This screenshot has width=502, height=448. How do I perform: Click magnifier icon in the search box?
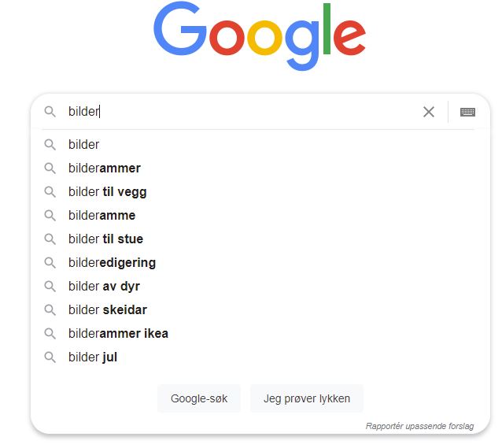tap(50, 112)
